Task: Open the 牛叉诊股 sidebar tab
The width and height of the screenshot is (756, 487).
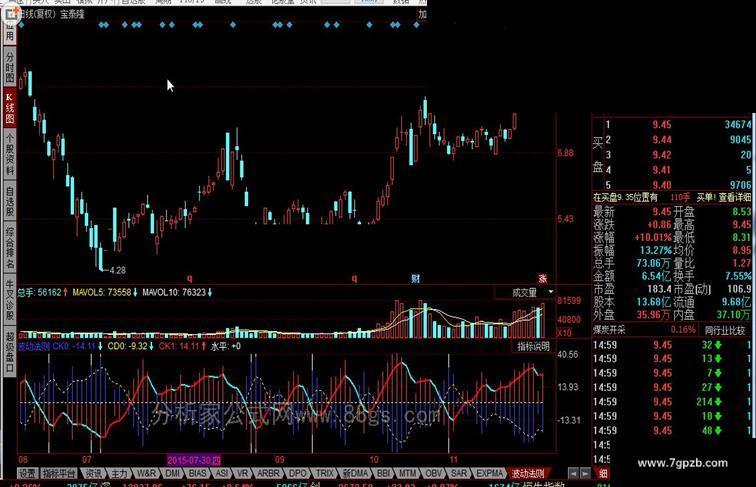Action: (10, 298)
